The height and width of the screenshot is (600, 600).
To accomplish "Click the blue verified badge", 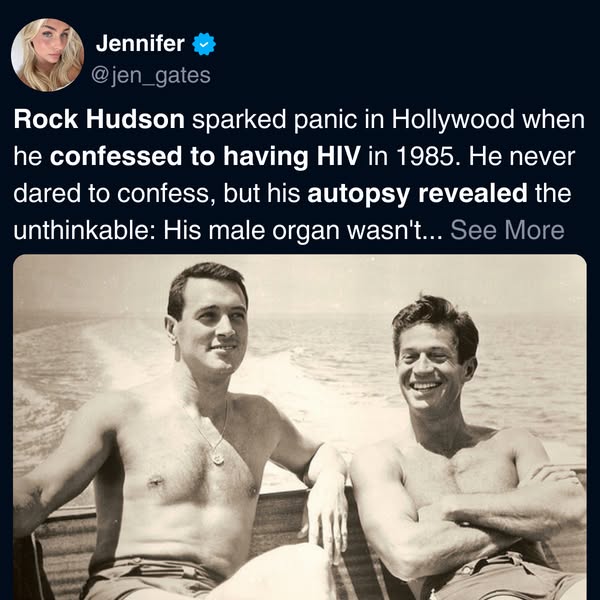I will pyautogui.click(x=204, y=44).
